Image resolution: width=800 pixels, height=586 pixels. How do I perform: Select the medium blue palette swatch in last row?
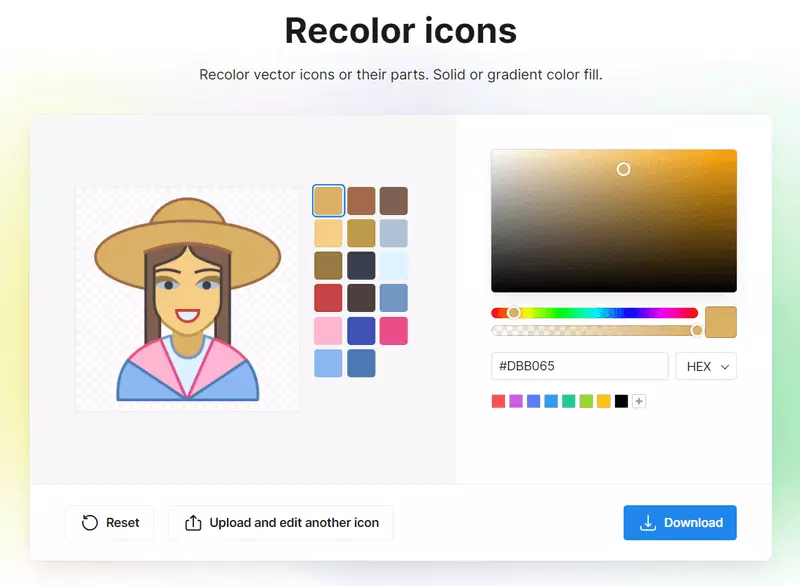361,363
